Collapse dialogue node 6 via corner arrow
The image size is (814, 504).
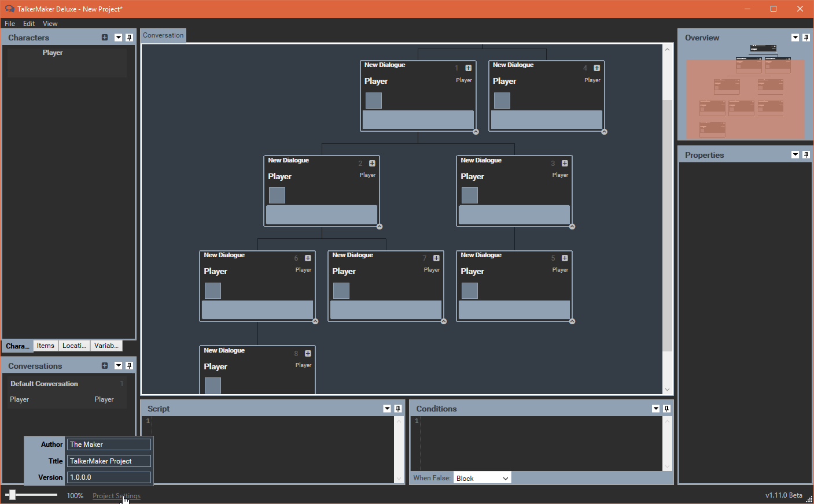pos(315,321)
